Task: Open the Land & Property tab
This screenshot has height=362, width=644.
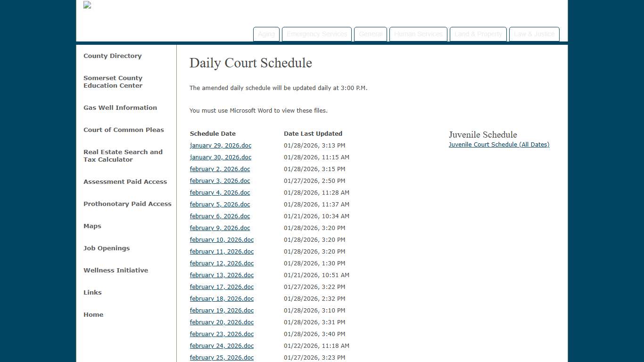Action: pos(478,34)
